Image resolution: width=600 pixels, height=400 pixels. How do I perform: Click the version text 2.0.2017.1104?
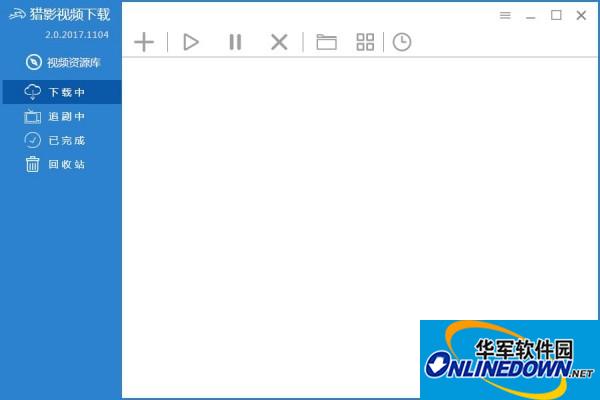point(77,35)
